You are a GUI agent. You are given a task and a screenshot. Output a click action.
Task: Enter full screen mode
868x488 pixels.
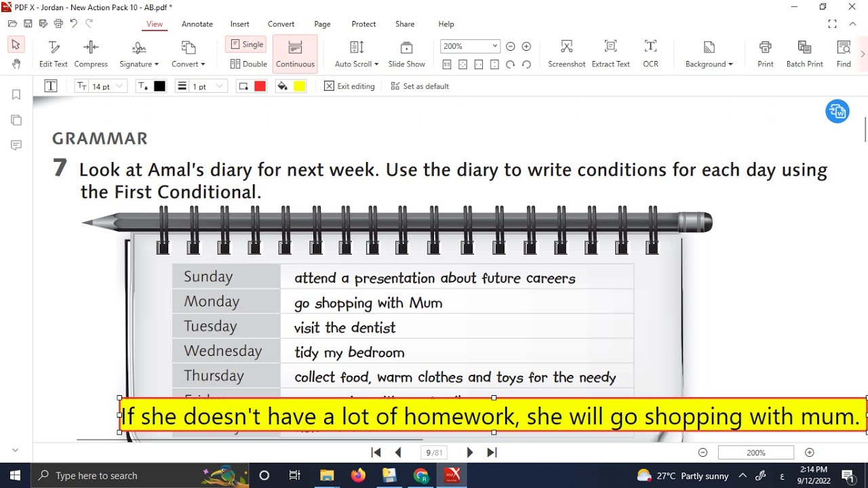coord(832,24)
